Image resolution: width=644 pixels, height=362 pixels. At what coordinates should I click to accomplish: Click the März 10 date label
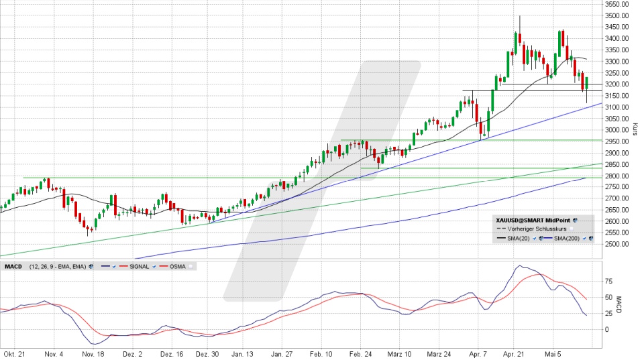tap(400, 354)
